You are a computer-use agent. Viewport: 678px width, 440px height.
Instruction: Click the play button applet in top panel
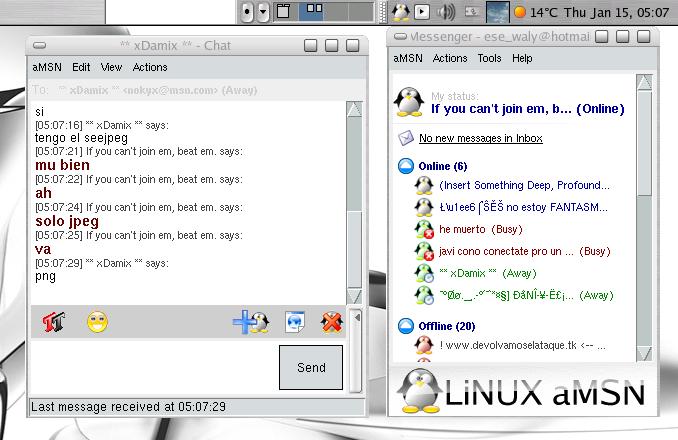pyautogui.click(x=422, y=12)
